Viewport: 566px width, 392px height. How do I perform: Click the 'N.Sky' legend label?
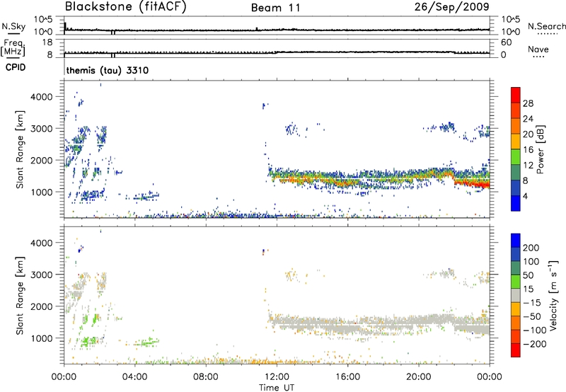coord(13,26)
